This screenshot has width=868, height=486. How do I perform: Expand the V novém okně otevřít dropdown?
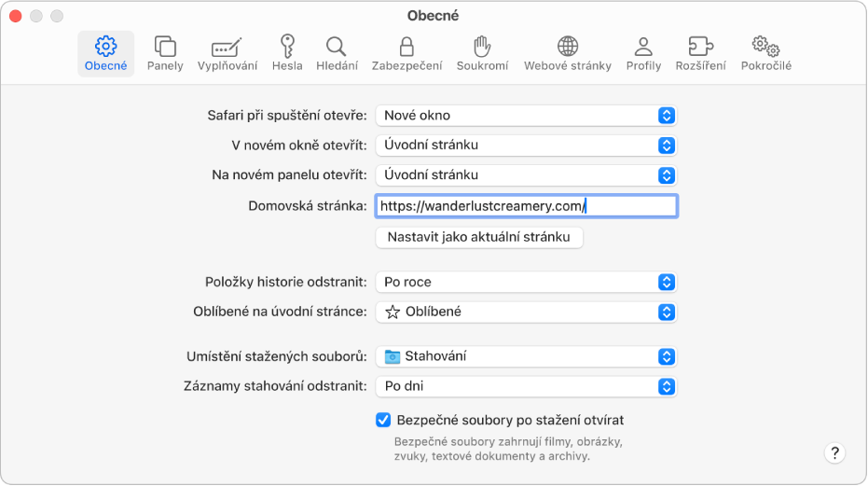click(526, 146)
